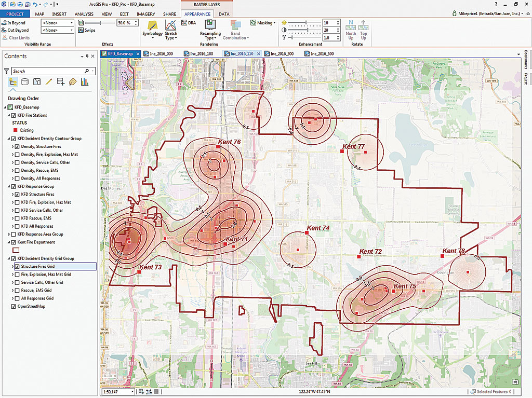The height and width of the screenshot is (398, 532).
Task: Rotate map North Up
Action: point(351,30)
